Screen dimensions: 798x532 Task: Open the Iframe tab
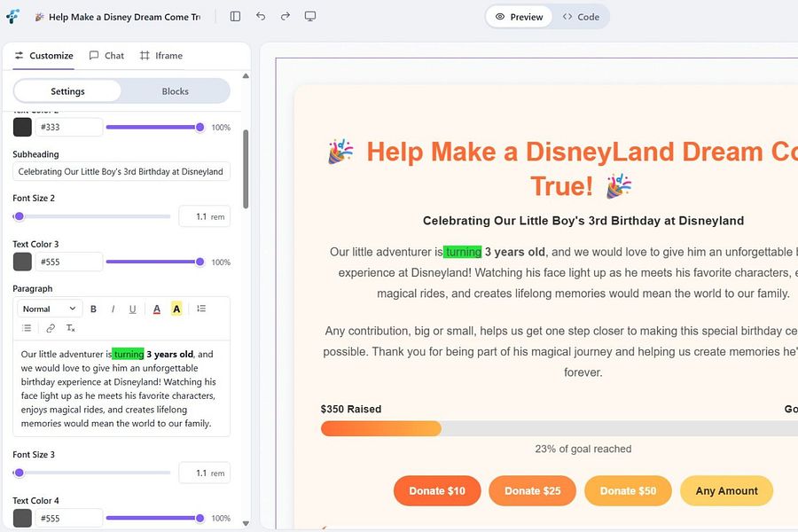(x=160, y=56)
